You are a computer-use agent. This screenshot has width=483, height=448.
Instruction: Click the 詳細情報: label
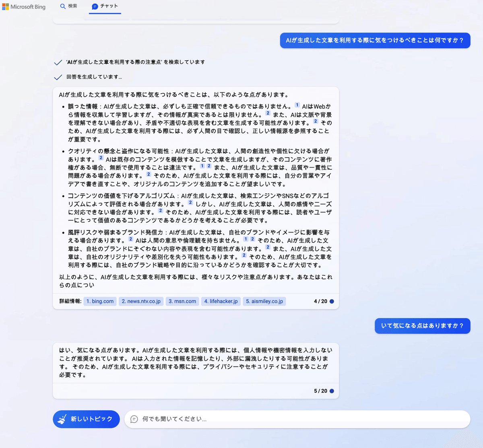(70, 301)
